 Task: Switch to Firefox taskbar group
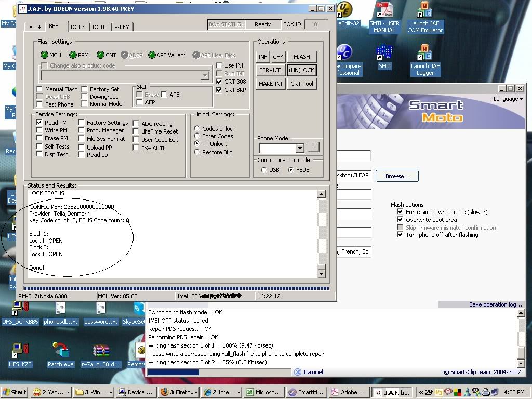(x=179, y=392)
